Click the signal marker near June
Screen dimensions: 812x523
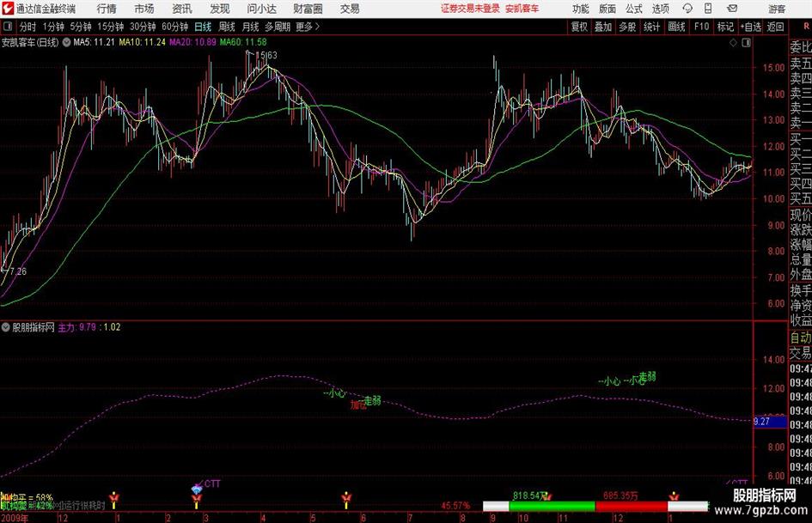tap(346, 500)
